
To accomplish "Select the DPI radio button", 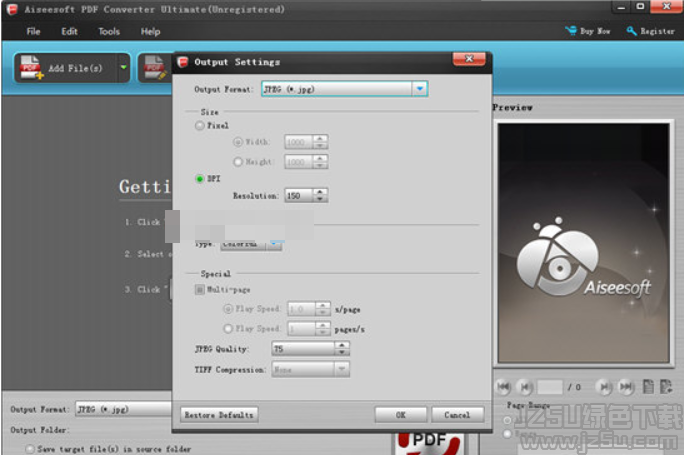I will 199,179.
